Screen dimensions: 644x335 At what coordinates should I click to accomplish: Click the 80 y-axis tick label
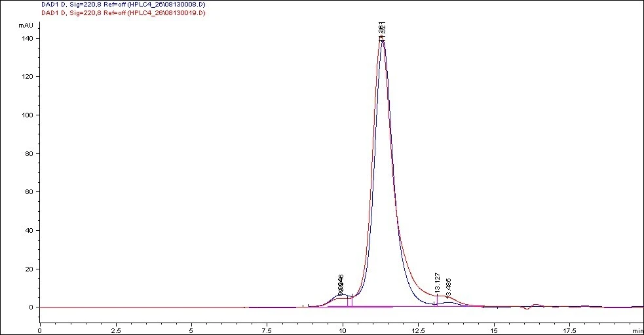coord(29,153)
